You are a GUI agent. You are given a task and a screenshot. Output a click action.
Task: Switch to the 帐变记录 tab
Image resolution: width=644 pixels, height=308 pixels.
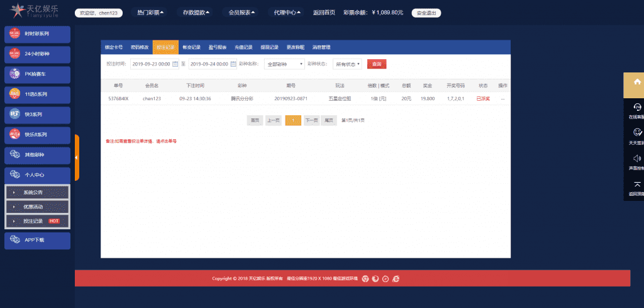pyautogui.click(x=191, y=47)
